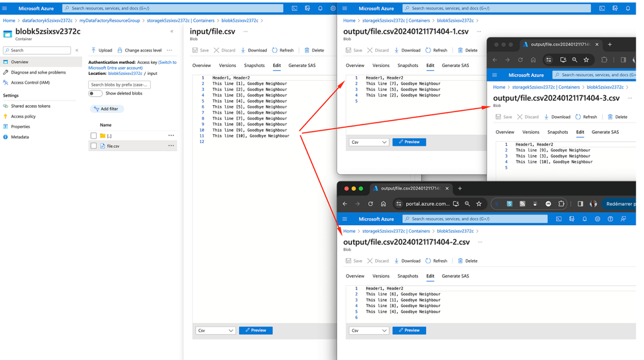
Task: Toggle Show deleted blobs switch
Action: [95, 94]
